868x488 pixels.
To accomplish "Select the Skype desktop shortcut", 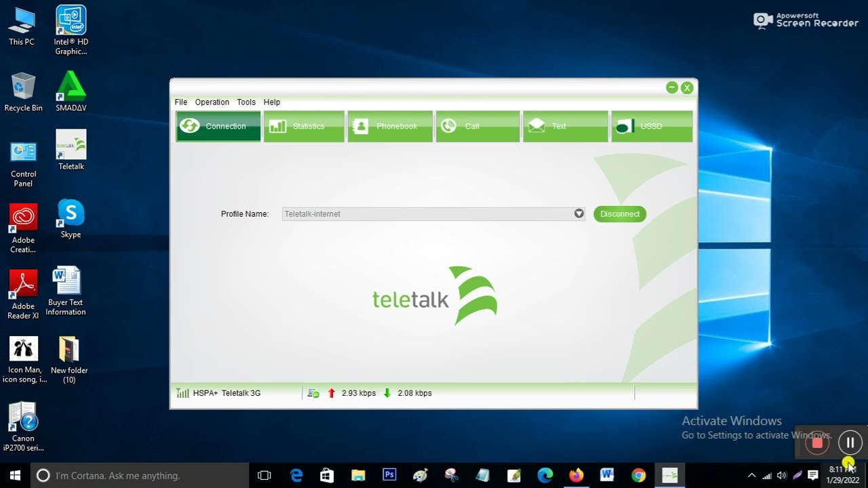I will [71, 219].
